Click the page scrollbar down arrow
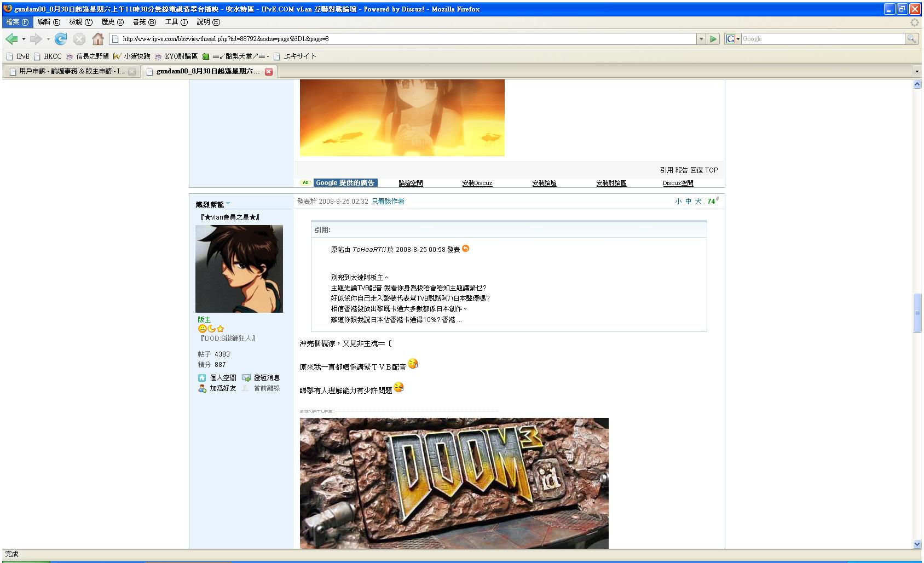This screenshot has height=563, width=924. click(x=917, y=544)
